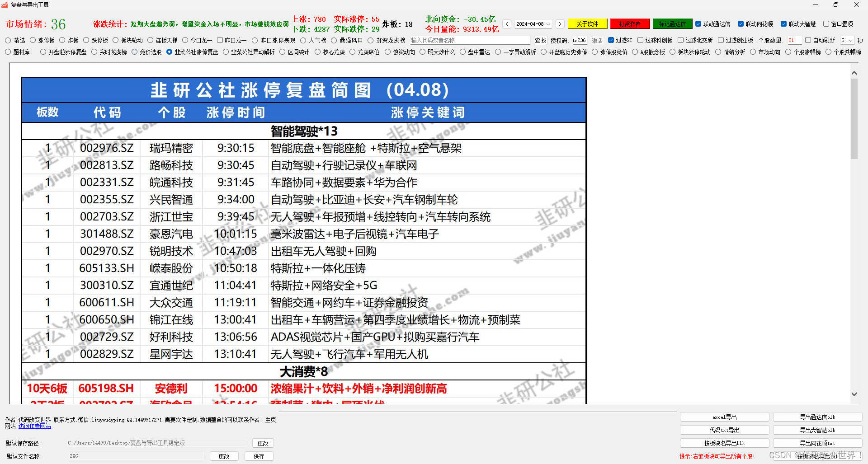Select the 跌停板 radio option

point(86,40)
